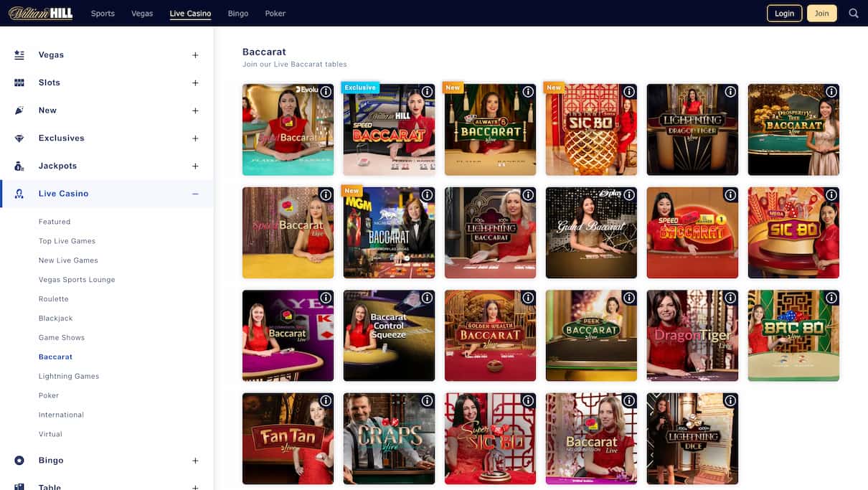Collapse the Live Casino section
868x490 pixels.
pos(195,194)
